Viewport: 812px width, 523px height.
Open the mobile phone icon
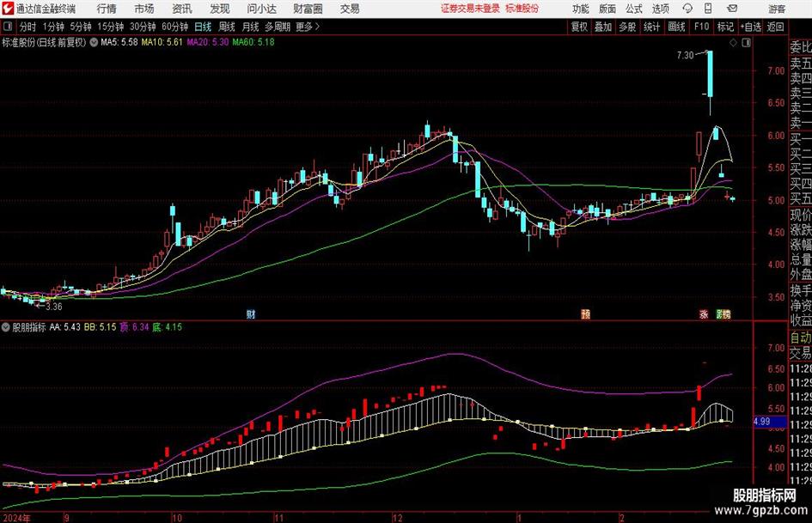tap(708, 9)
